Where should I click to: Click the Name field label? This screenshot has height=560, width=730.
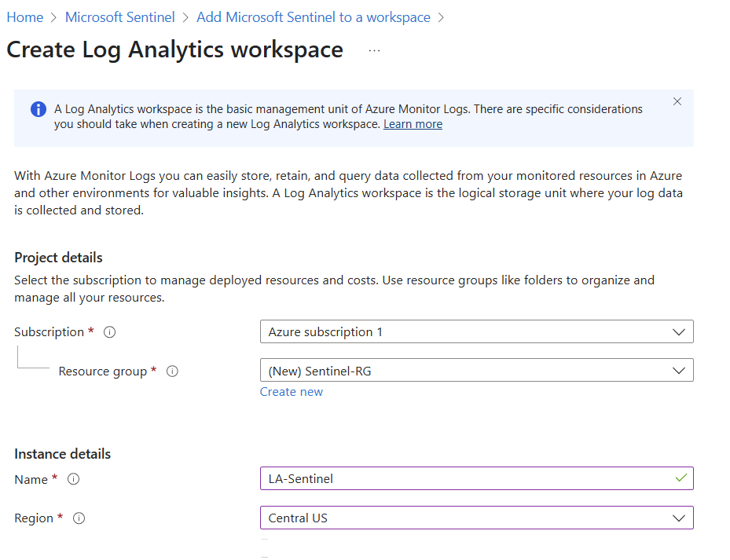[31, 479]
